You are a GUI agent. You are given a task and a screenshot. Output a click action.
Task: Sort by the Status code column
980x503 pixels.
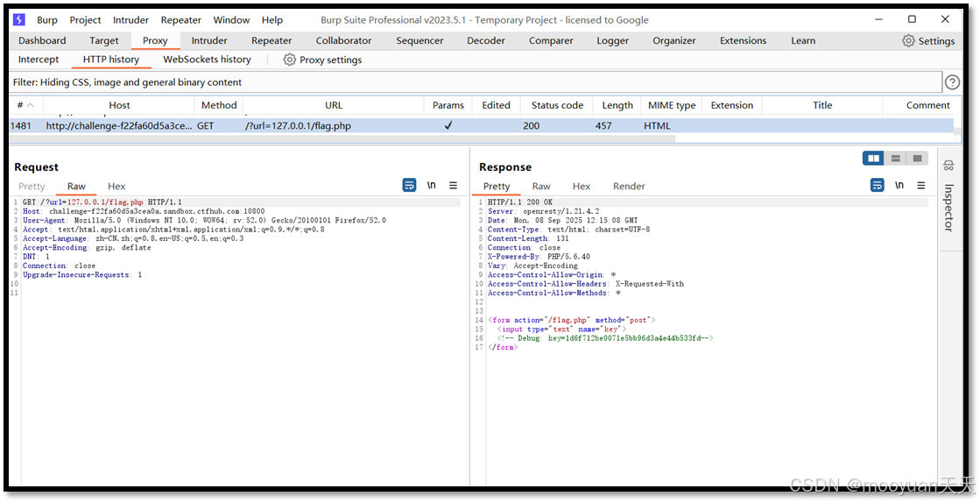point(558,105)
